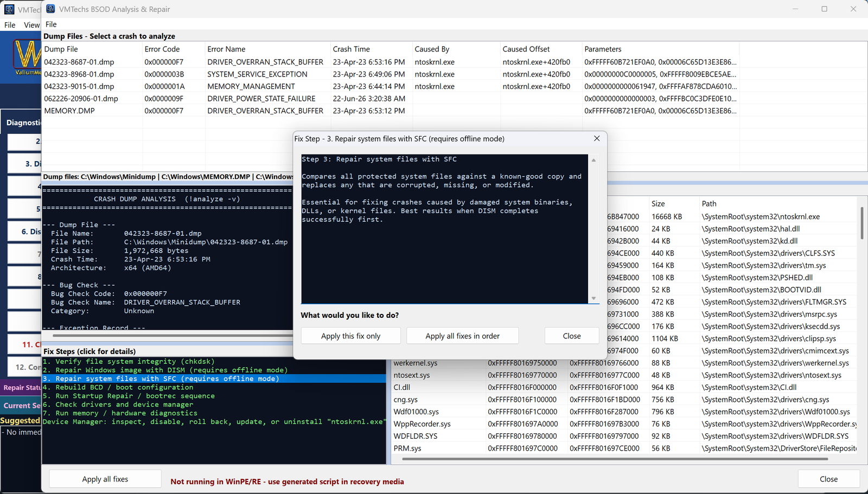Sort by Caused Offset column header
Viewport: 868px width, 494px height.
(x=541, y=49)
